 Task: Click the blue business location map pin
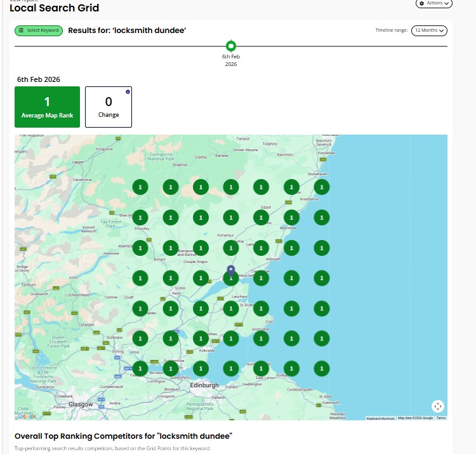coord(231,270)
